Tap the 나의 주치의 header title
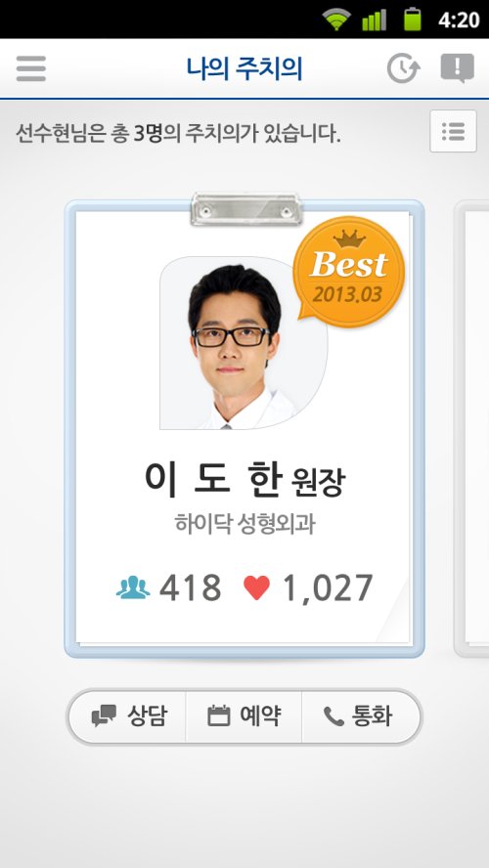The image size is (489, 868). (244, 68)
